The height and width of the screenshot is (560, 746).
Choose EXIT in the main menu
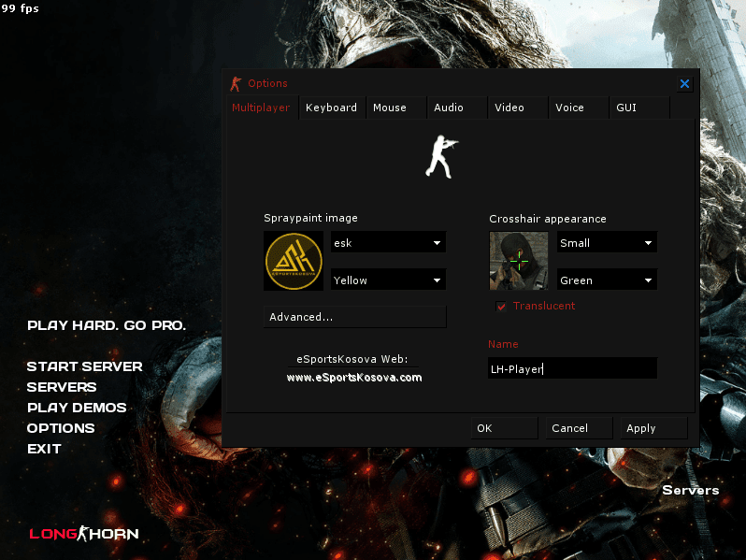[x=44, y=449]
